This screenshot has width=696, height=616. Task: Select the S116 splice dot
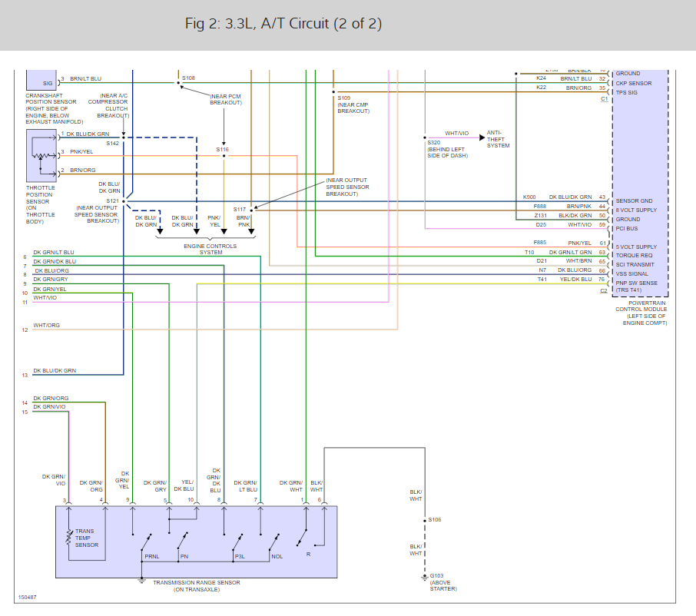click(224, 155)
